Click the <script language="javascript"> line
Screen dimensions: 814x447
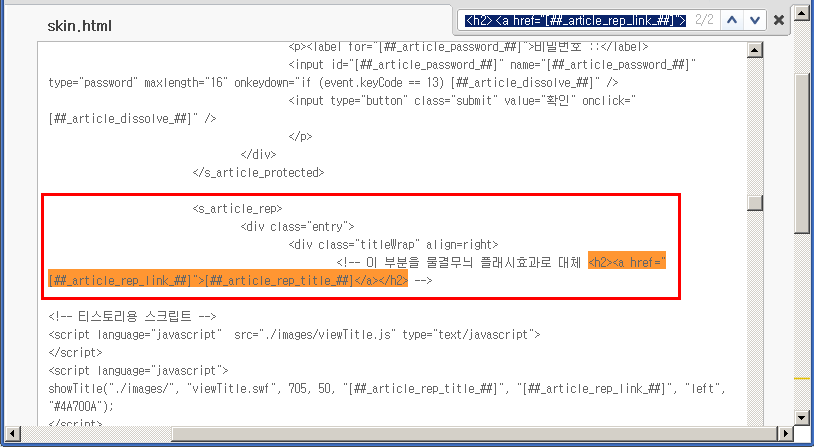[x=138, y=371]
